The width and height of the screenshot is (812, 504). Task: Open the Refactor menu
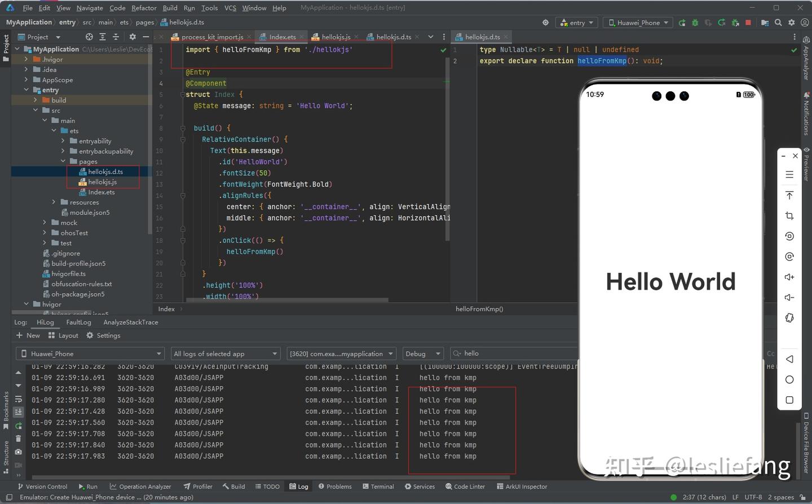pyautogui.click(x=144, y=7)
